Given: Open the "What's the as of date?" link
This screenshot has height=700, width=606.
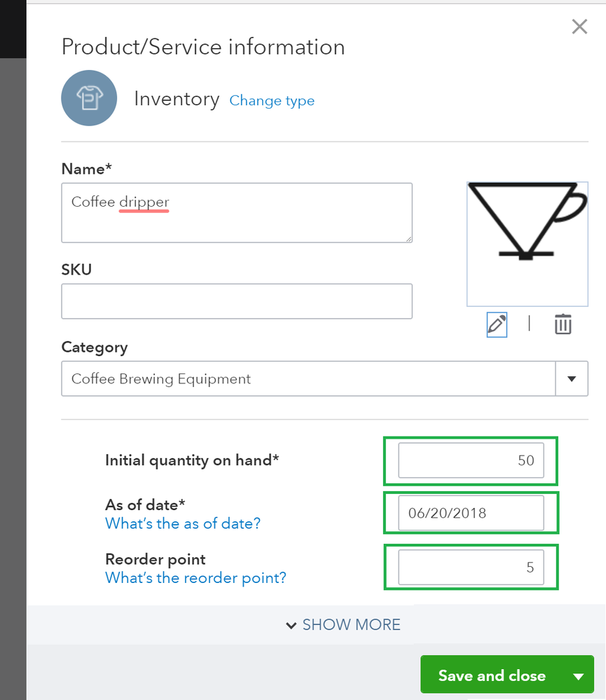Looking at the screenshot, I should tap(183, 523).
